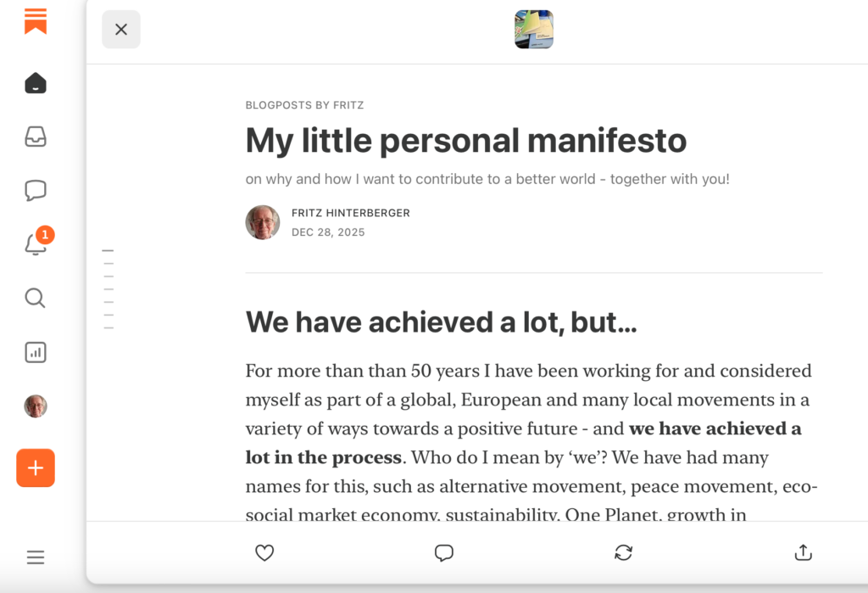Like the post with the heart icon
Viewport: 868px width, 593px height.
[x=264, y=553]
